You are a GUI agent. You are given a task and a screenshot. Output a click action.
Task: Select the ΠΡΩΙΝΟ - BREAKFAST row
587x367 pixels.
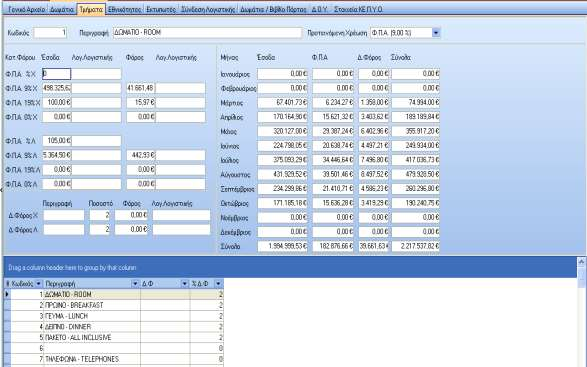114,305
